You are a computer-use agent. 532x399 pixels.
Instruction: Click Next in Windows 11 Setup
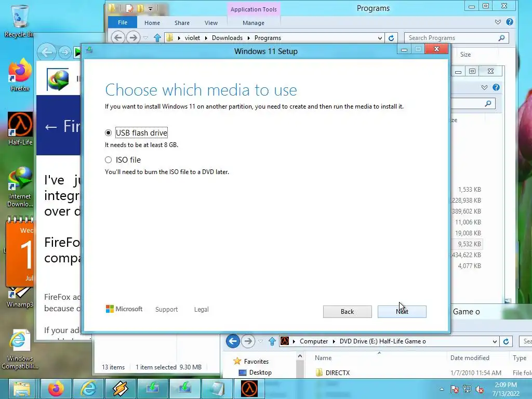click(x=402, y=312)
